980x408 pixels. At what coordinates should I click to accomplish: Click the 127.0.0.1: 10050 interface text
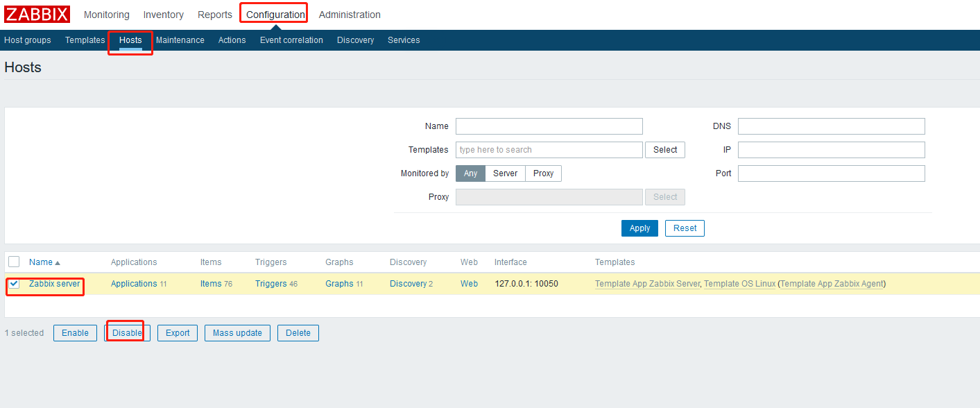[526, 284]
